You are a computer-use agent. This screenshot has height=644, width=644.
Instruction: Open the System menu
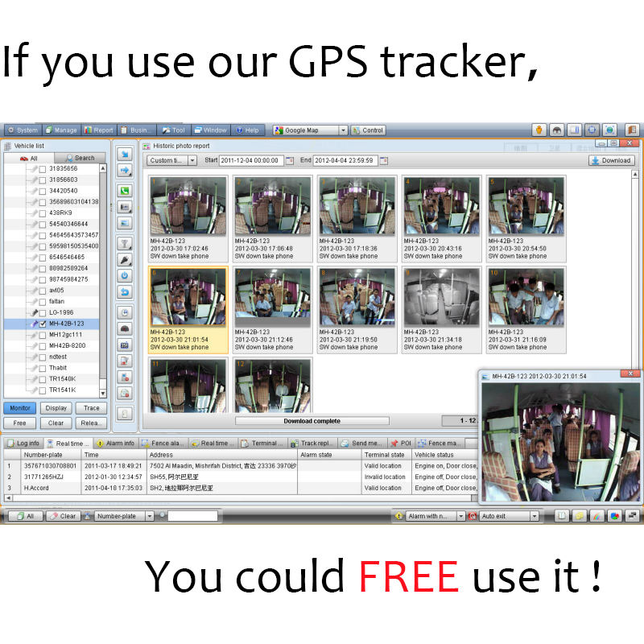(23, 130)
